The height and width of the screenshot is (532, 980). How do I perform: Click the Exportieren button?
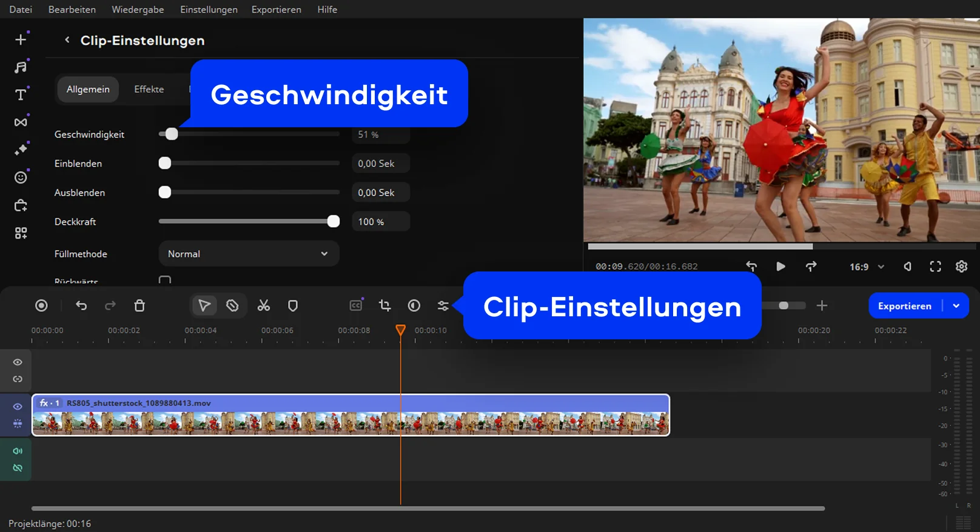point(904,306)
